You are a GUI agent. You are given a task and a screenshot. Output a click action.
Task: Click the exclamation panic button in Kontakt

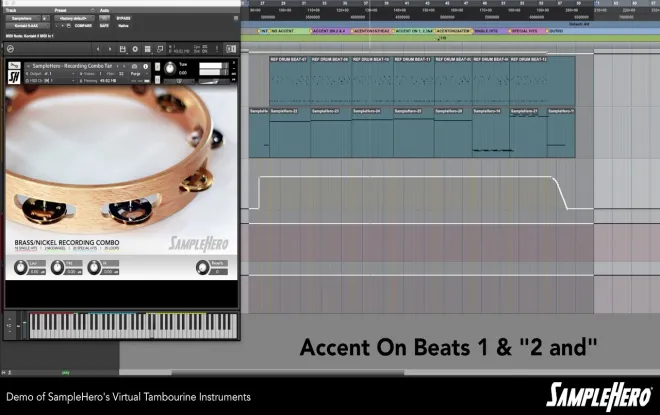tap(217, 49)
